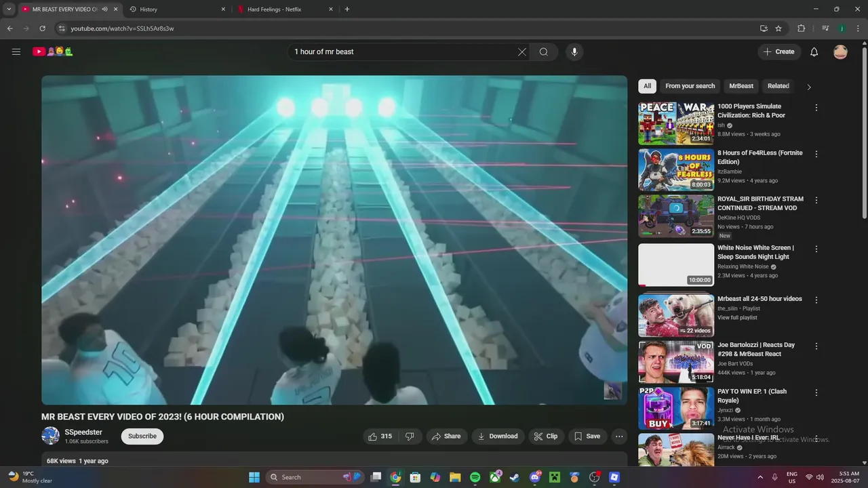
Task: Select the From your search chip
Action: tap(690, 86)
